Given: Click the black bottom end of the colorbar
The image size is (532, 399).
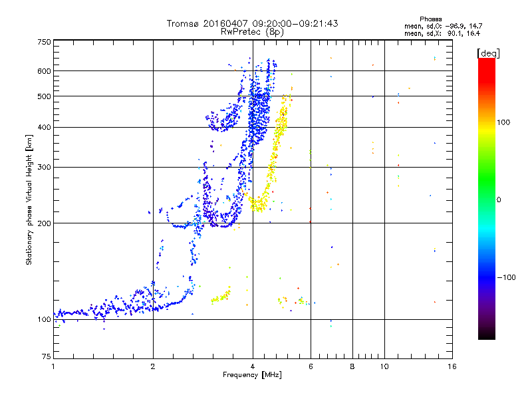Looking at the screenshot, I should coord(487,334).
